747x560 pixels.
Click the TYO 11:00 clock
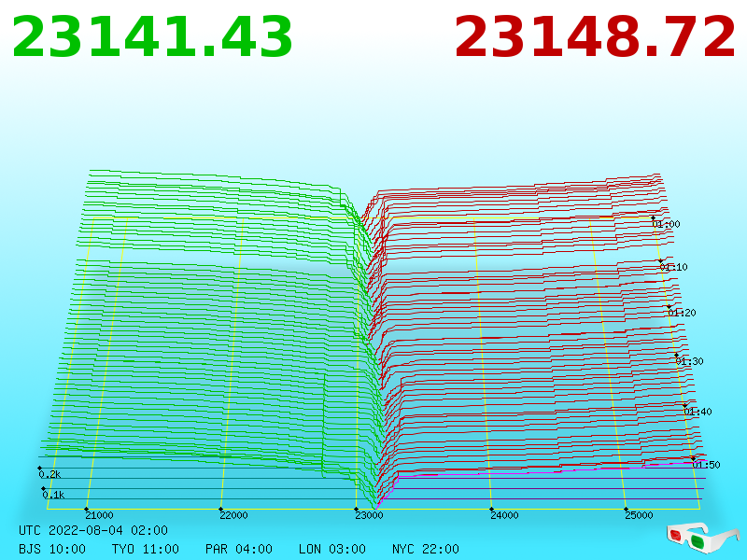point(146,549)
